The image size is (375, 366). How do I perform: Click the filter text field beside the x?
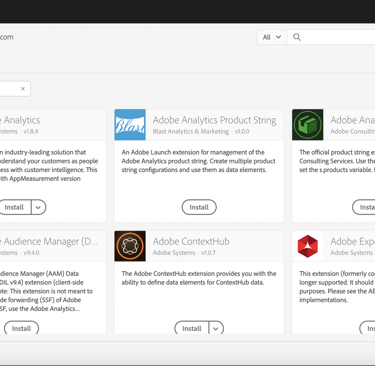point(9,89)
